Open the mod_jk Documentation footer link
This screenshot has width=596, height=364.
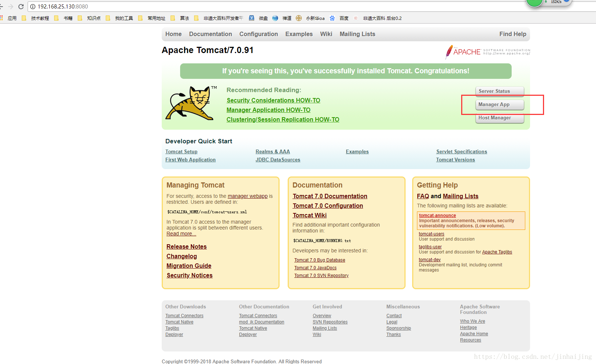[x=262, y=322]
